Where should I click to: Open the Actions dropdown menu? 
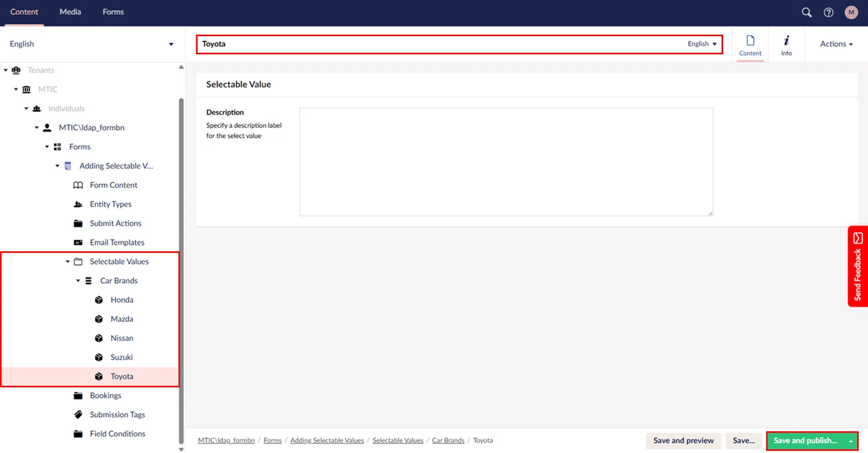coord(836,44)
